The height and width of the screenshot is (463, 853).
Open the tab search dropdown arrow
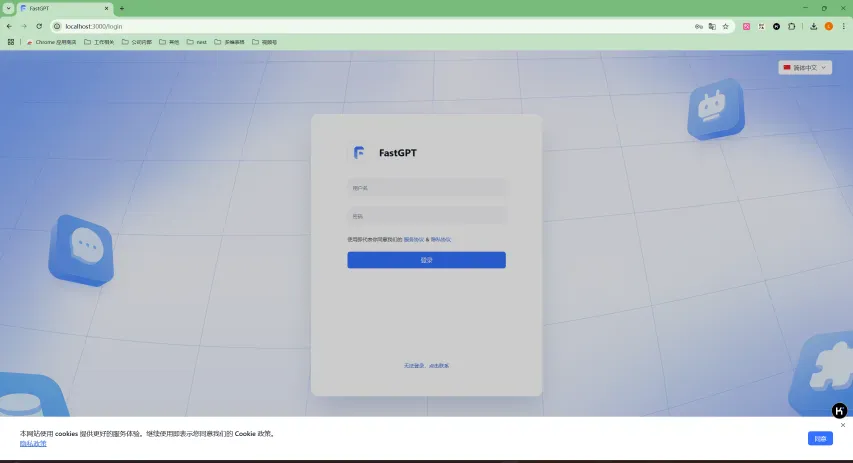point(9,8)
